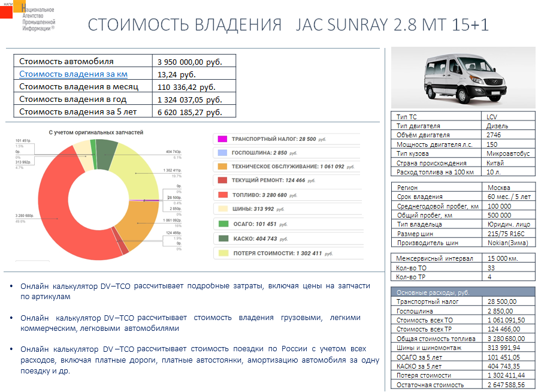This screenshot has height=392, width=538.
Task: Open the Стоимость владения за км link
Action: pos(73,74)
